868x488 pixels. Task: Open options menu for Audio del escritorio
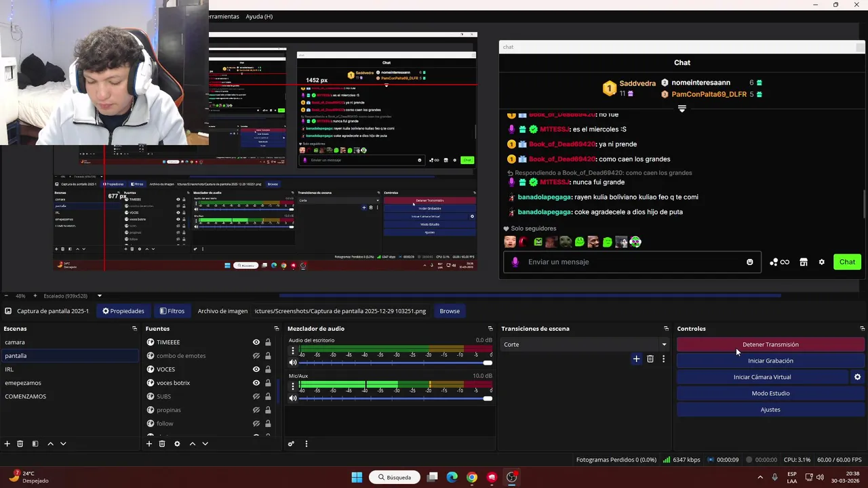coord(293,351)
